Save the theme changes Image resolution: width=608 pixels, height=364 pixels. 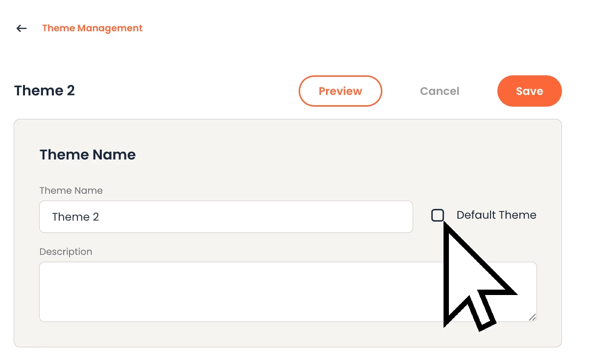pos(529,91)
